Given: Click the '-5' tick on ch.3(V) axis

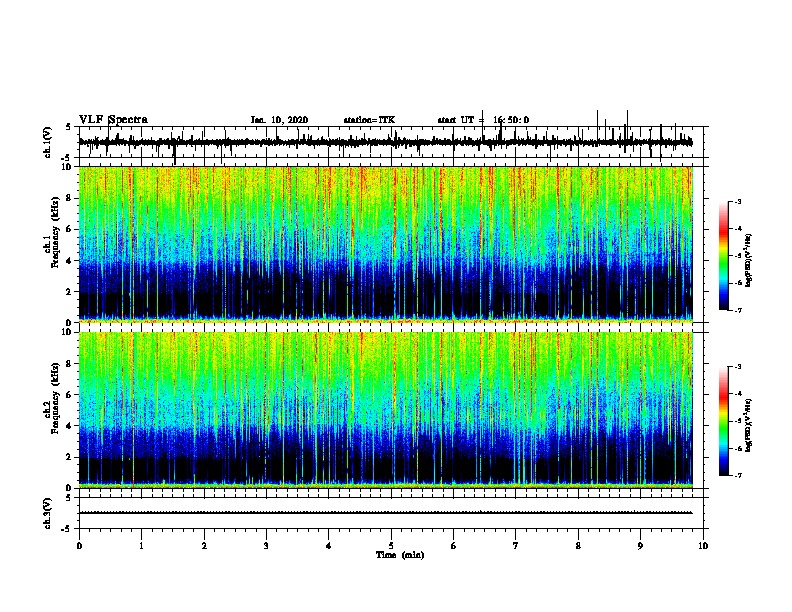Looking at the screenshot, I should tap(67, 529).
